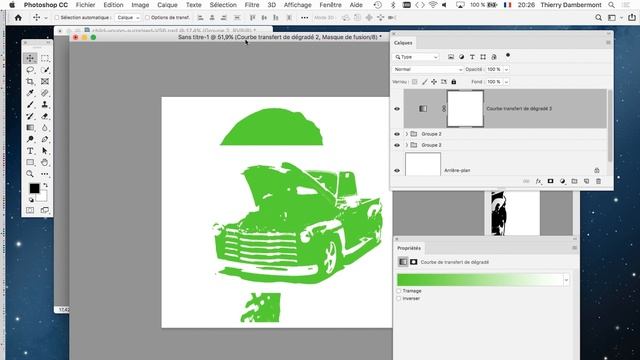
Task: Enable Options de transf. checkbox
Action: coord(147,18)
